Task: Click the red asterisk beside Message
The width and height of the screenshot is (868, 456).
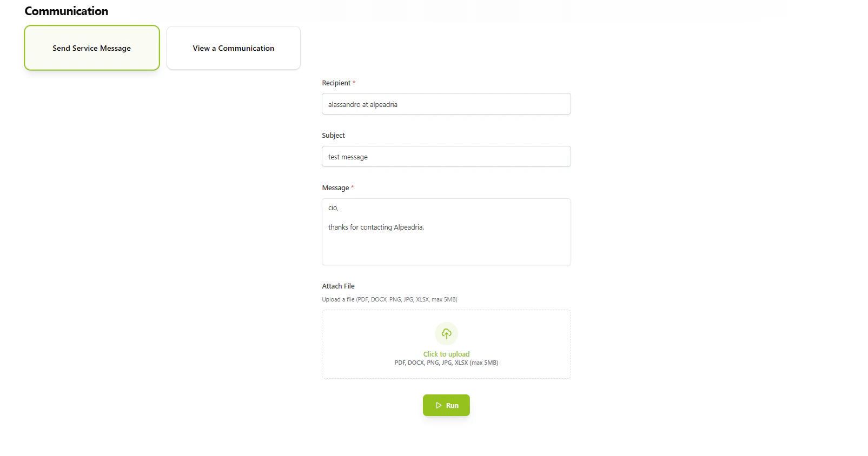Action: 352,186
